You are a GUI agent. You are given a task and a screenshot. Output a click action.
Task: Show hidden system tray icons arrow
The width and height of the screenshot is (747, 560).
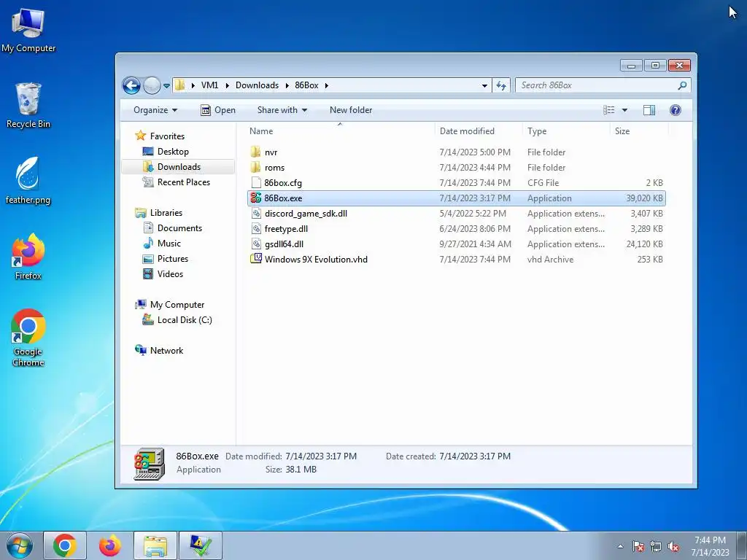point(620,546)
